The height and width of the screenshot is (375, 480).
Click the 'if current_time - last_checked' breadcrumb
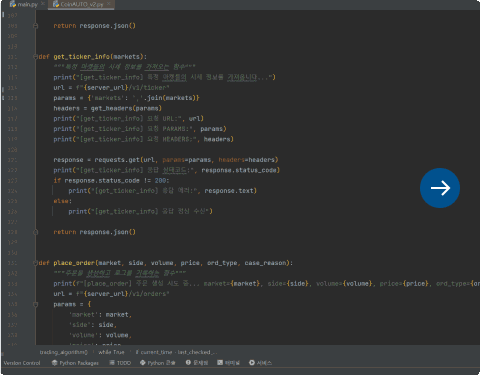tap(176, 352)
